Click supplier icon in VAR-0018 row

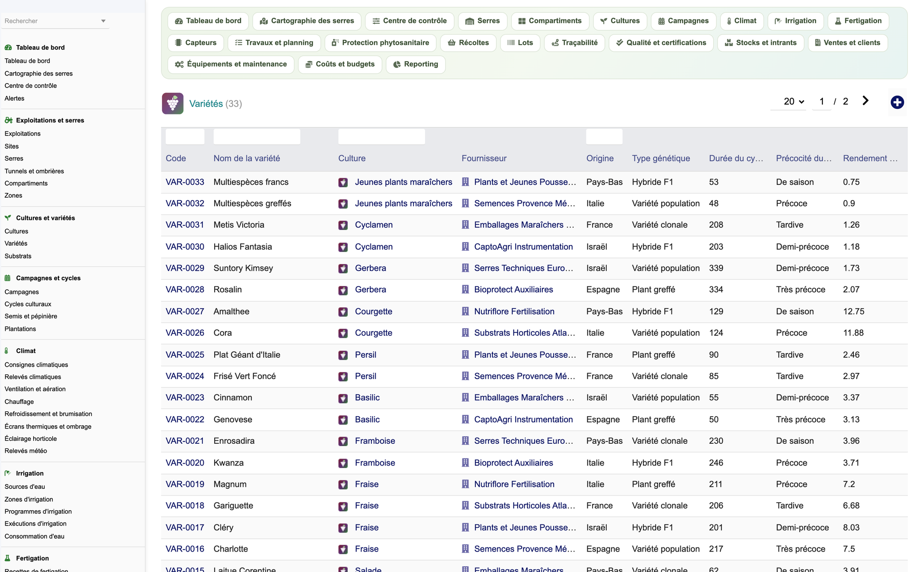[x=465, y=505]
